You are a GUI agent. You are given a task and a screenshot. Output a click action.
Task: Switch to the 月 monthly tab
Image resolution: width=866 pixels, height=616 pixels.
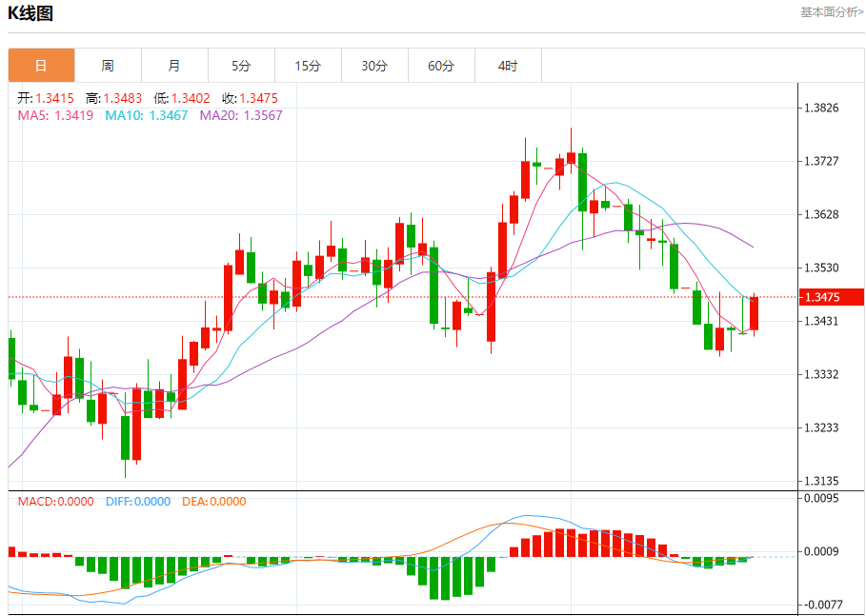175,66
